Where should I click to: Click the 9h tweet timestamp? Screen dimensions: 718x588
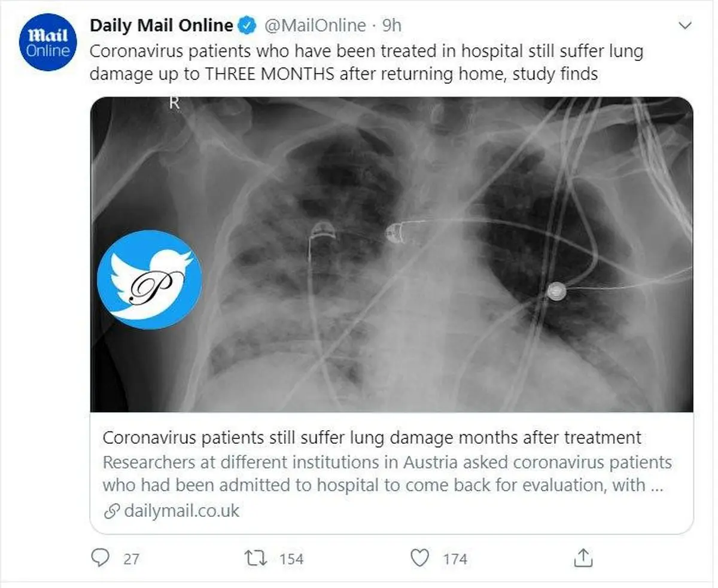tap(392, 26)
